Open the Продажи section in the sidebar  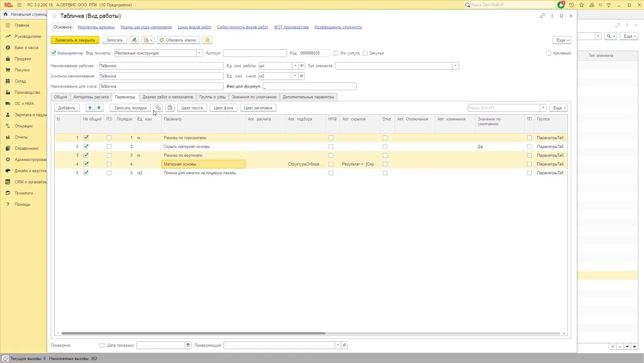click(23, 59)
